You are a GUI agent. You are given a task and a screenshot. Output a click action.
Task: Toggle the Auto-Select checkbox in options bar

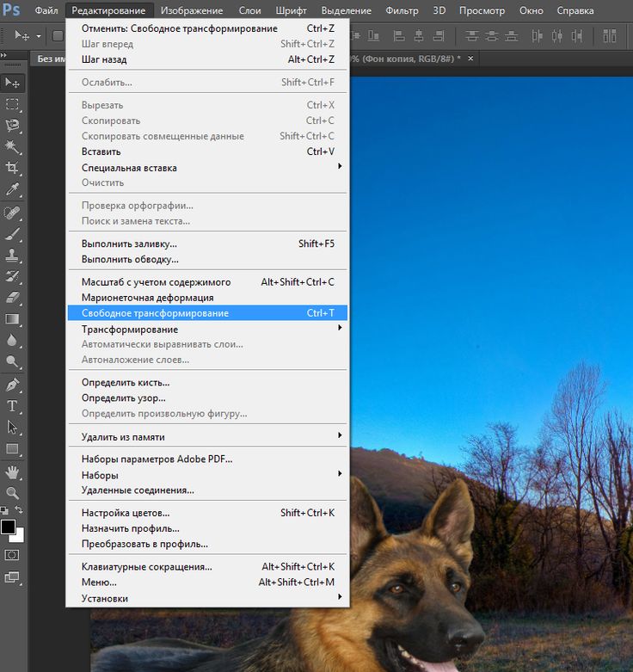(58, 35)
